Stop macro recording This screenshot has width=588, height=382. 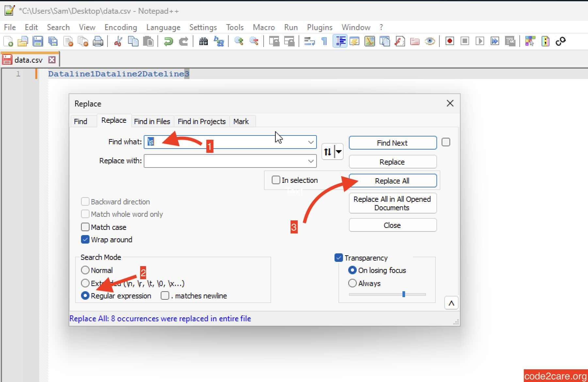click(464, 41)
